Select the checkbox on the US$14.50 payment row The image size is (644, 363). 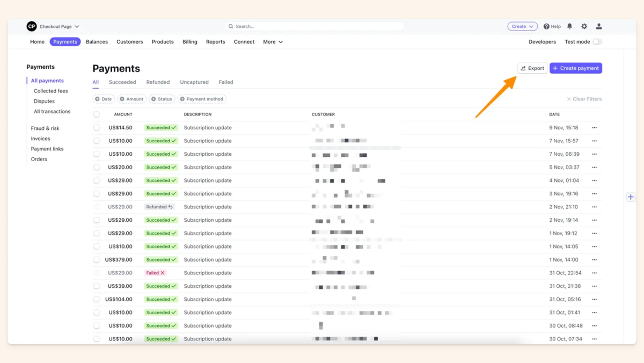coord(97,127)
